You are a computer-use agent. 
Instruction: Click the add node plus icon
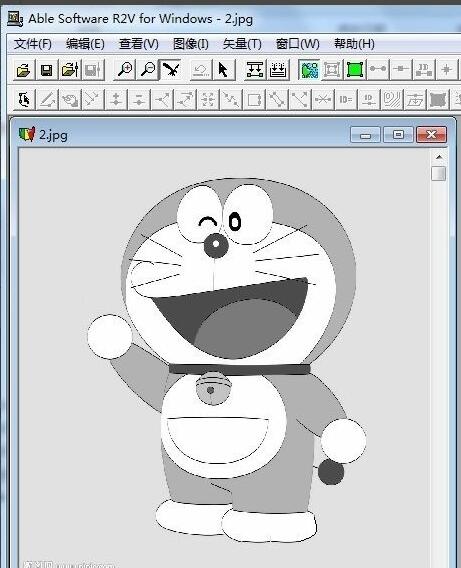point(116,99)
